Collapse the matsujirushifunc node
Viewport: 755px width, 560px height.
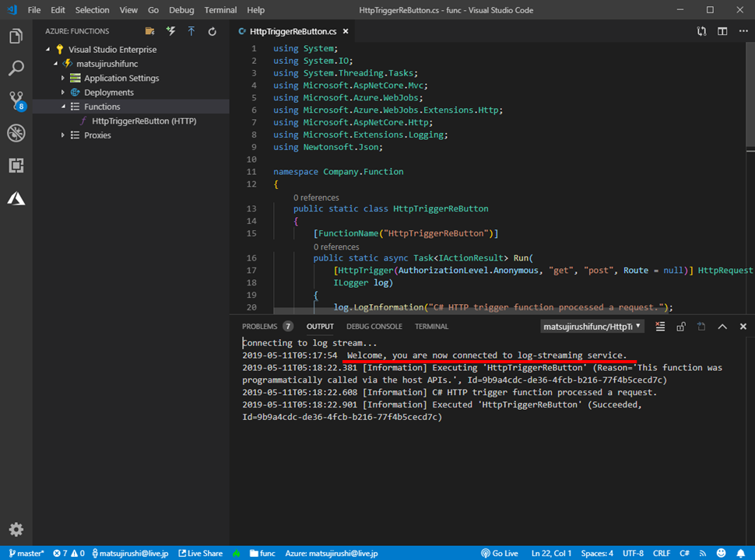(x=55, y=64)
